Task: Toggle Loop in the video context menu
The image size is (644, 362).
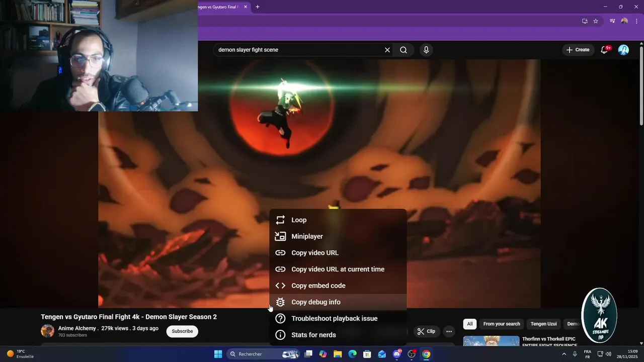Action: pos(338,220)
